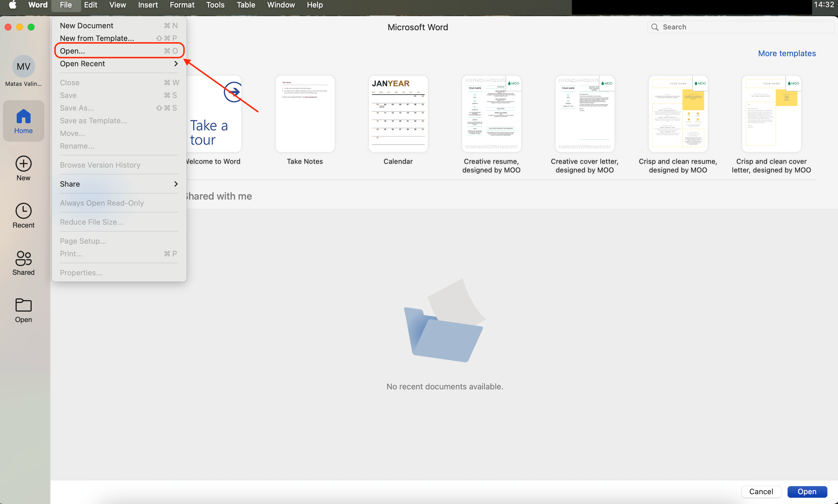Select the Welcome to Word tour template

(214, 114)
